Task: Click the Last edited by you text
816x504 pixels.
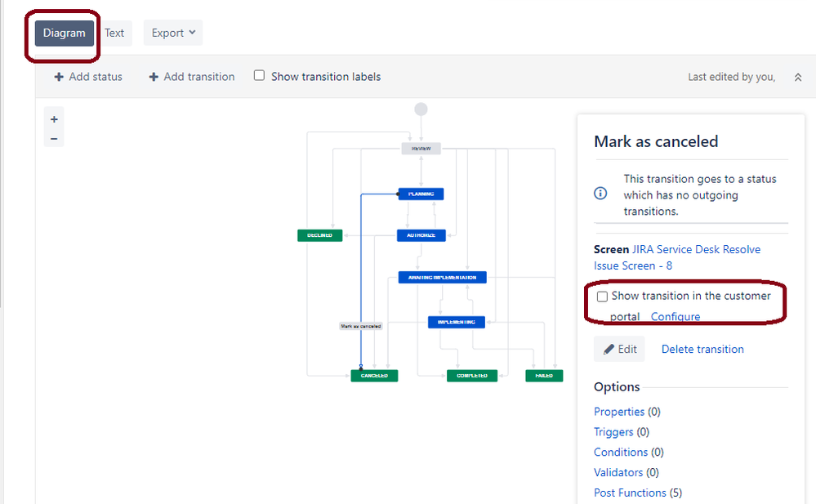Action: pyautogui.click(x=731, y=77)
